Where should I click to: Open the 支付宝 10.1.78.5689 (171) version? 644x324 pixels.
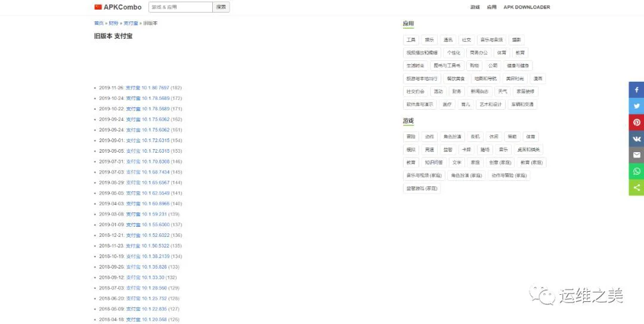click(147, 109)
